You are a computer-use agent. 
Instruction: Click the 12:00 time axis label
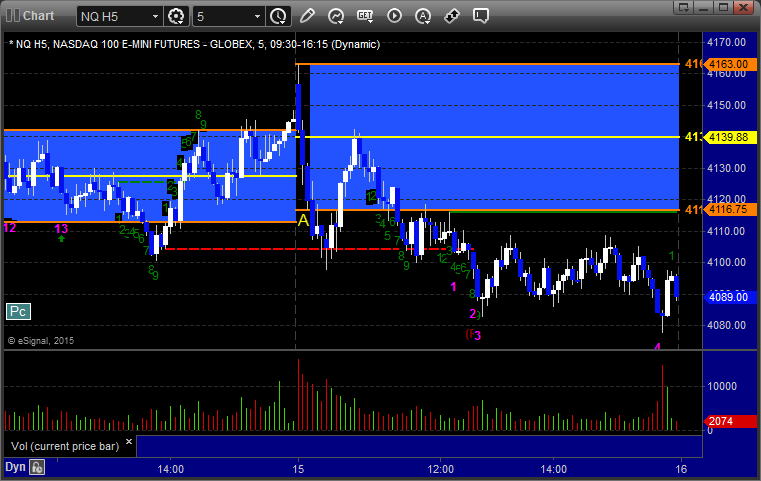point(441,469)
